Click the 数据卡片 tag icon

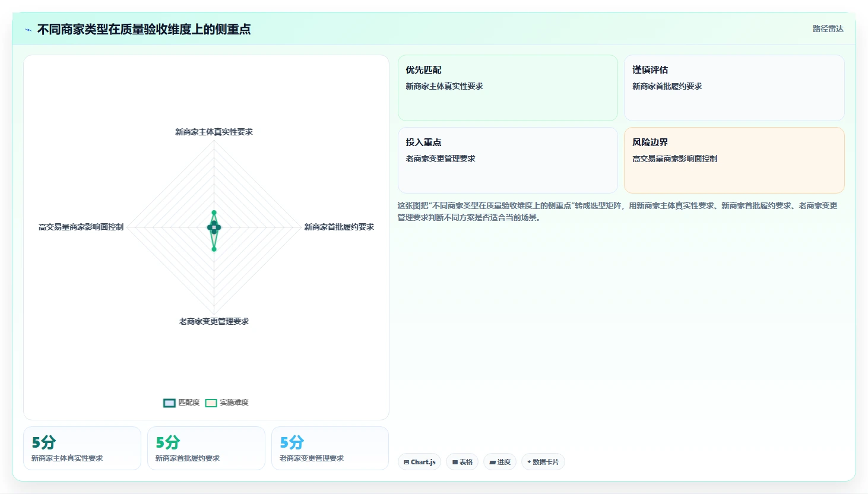click(529, 462)
